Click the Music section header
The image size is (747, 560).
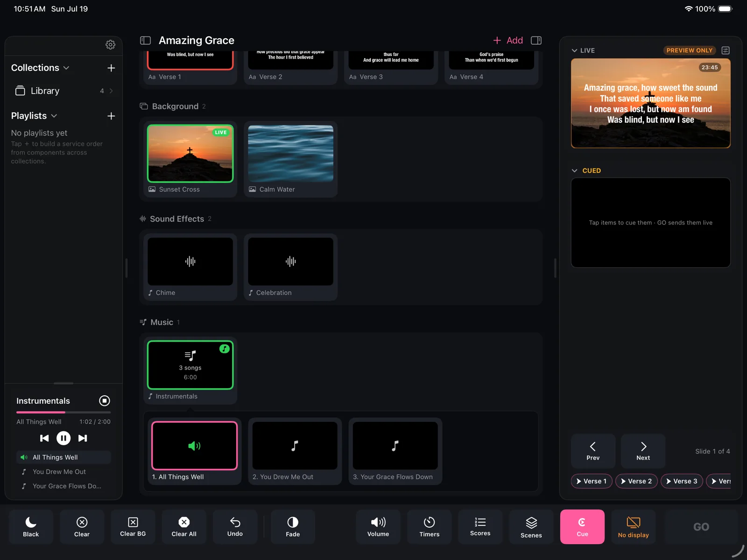click(160, 322)
